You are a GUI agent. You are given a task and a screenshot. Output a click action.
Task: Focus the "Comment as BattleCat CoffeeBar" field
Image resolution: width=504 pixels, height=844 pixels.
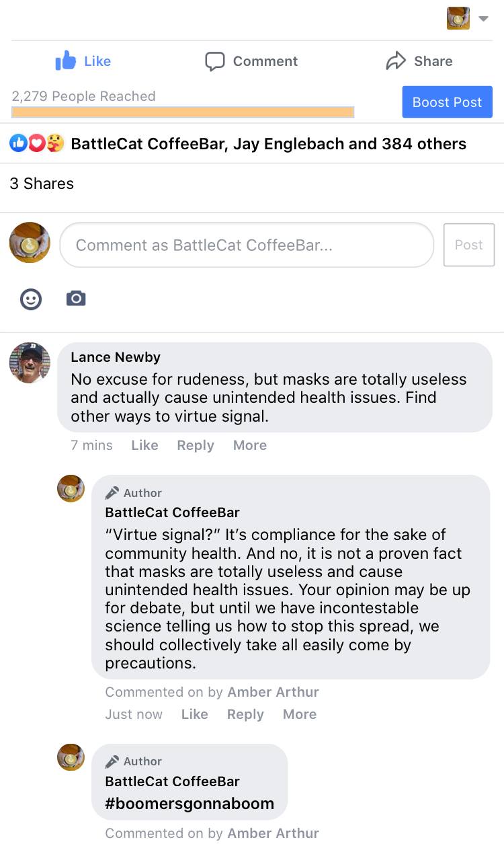(247, 245)
